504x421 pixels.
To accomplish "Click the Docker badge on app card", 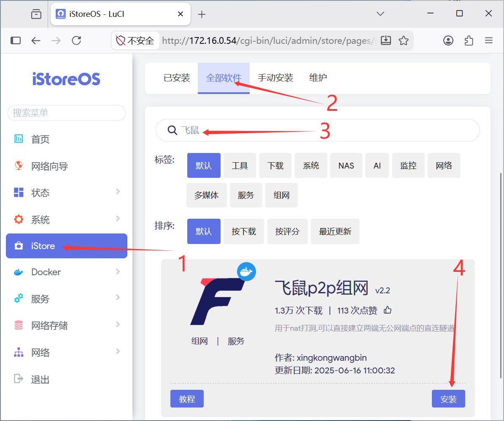I will click(247, 271).
